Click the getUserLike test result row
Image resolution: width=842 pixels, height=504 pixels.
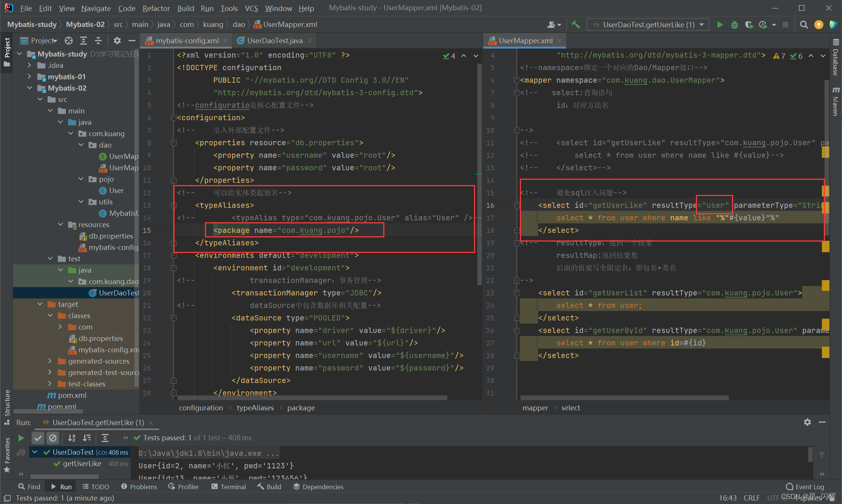tap(80, 463)
